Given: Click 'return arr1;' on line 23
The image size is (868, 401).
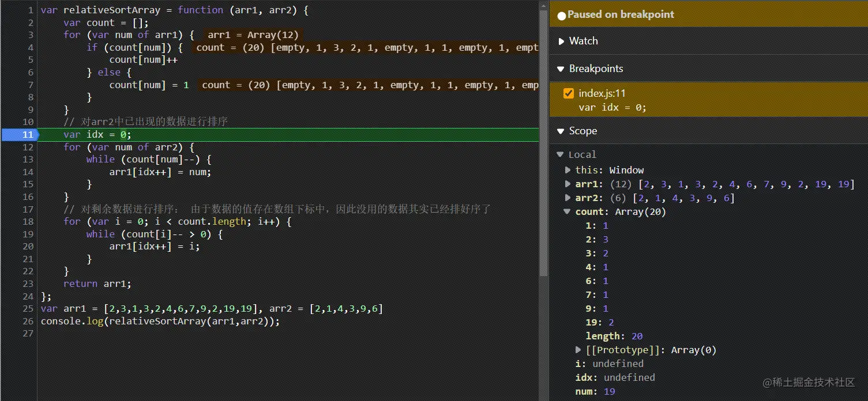Looking at the screenshot, I should (97, 284).
